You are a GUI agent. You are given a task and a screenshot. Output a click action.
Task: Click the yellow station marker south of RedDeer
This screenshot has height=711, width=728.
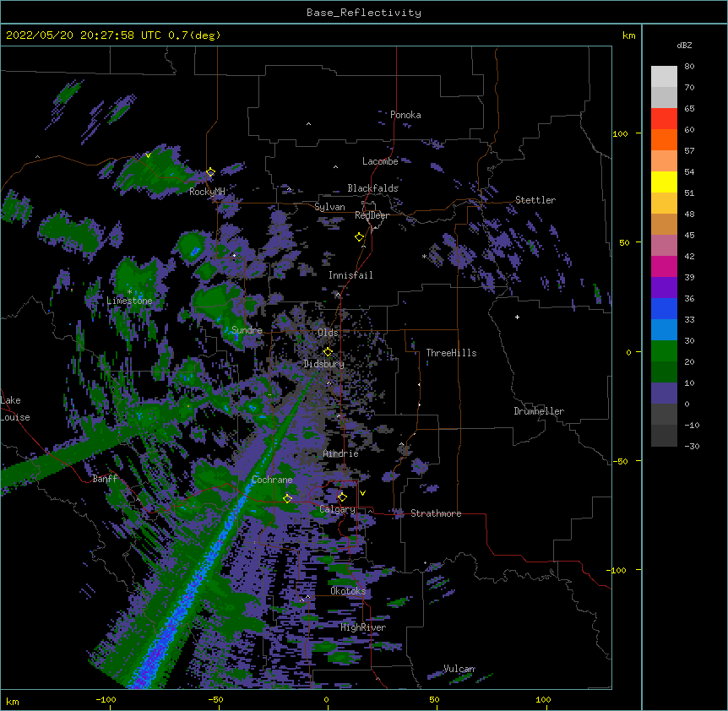pos(360,236)
